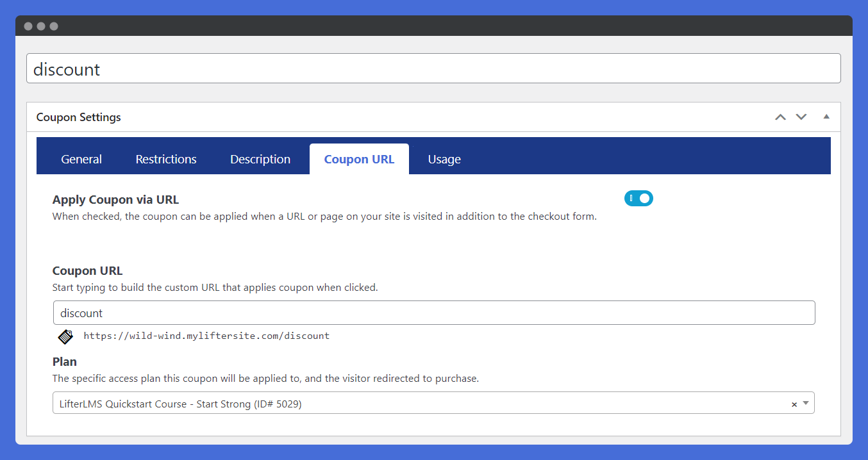
Task: Click the generated wild-wind.myliftersite.com URL text
Action: 206,336
